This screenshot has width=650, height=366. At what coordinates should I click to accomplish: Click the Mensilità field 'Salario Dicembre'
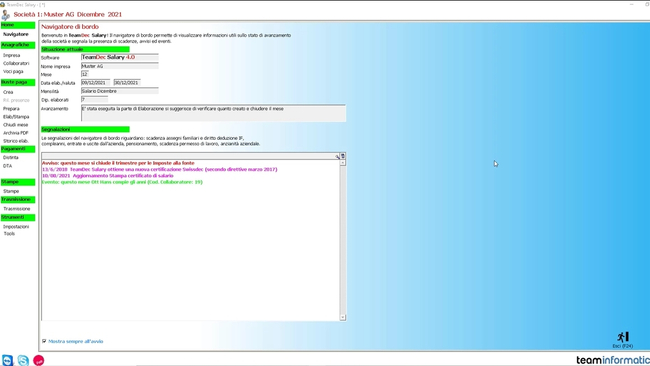[120, 91]
